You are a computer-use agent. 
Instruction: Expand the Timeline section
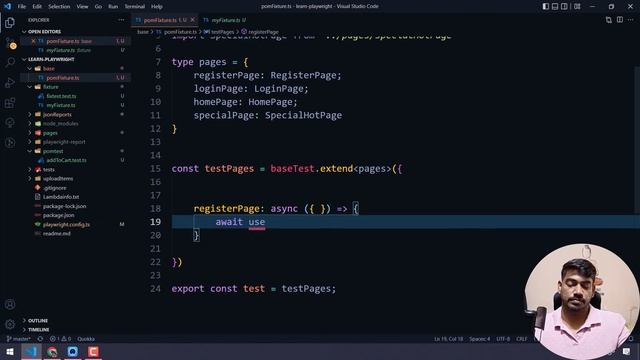pyautogui.click(x=39, y=329)
